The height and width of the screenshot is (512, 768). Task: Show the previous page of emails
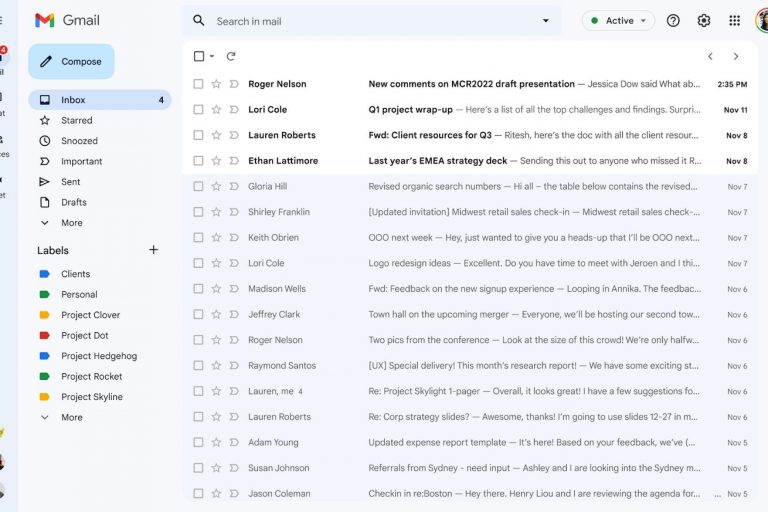coord(710,56)
